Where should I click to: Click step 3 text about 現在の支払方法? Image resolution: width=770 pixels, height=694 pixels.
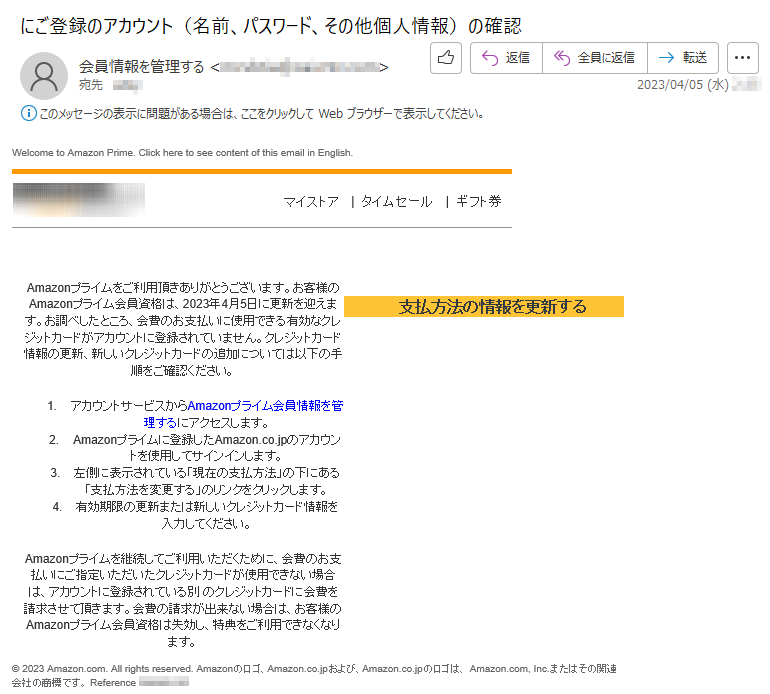point(206,481)
